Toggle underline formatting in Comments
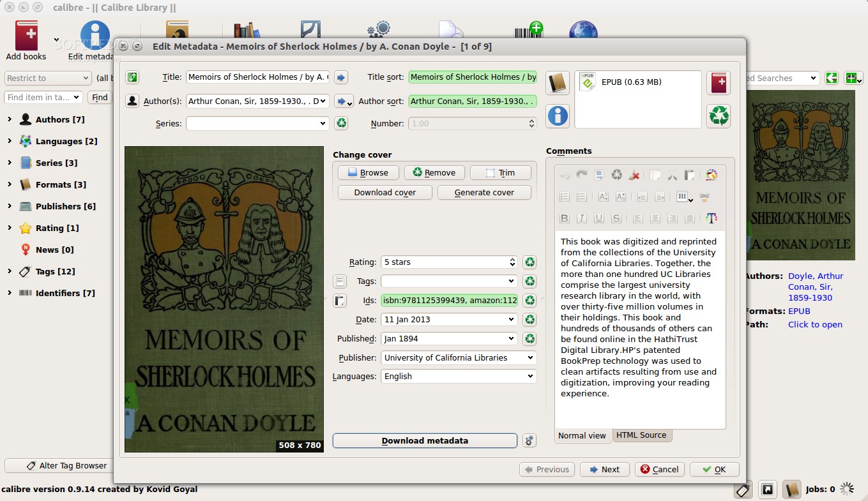Viewport: 868px width, 501px height. pyautogui.click(x=598, y=218)
